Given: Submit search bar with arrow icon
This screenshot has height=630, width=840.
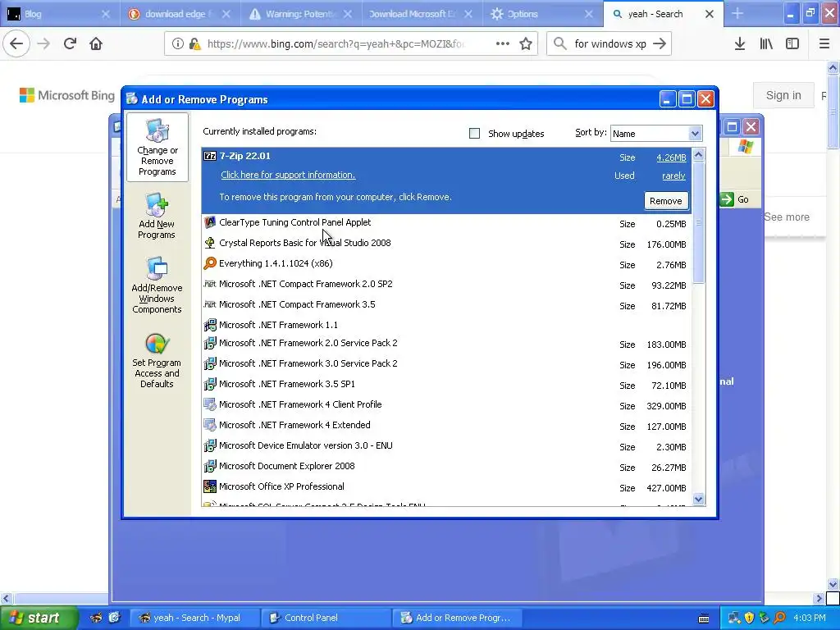Looking at the screenshot, I should coord(660,44).
